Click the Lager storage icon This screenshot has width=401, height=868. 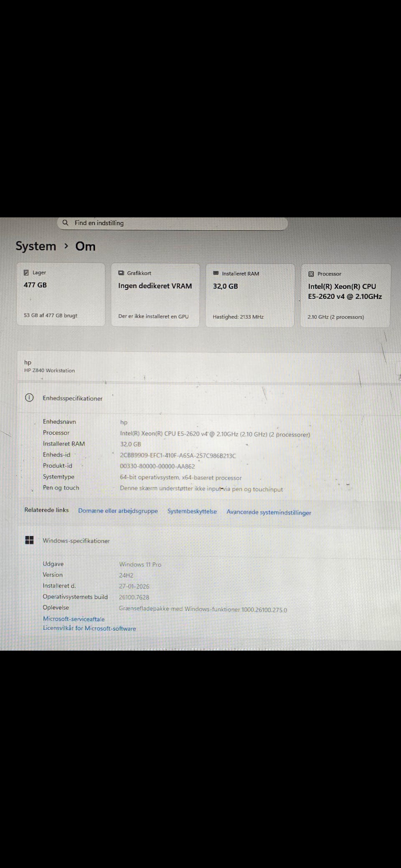click(26, 273)
